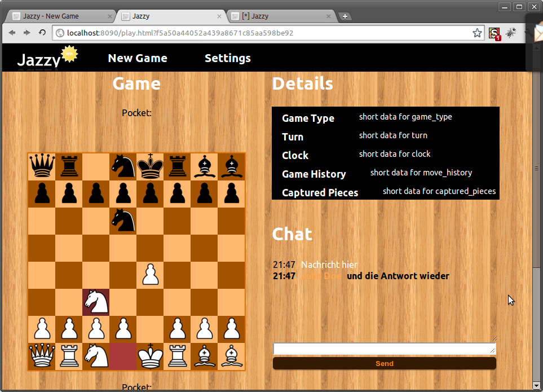This screenshot has width=543, height=392.
Task: Open the New Game menu item
Action: [138, 58]
